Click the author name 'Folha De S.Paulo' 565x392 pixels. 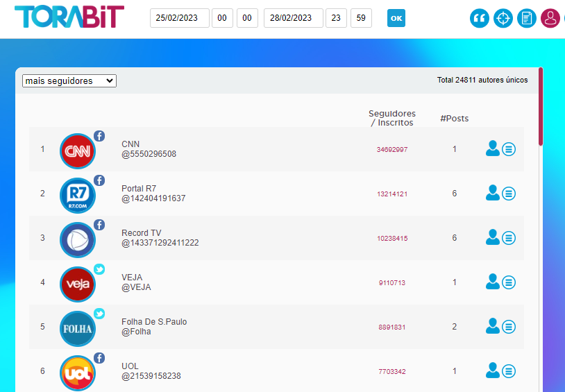pos(154,322)
